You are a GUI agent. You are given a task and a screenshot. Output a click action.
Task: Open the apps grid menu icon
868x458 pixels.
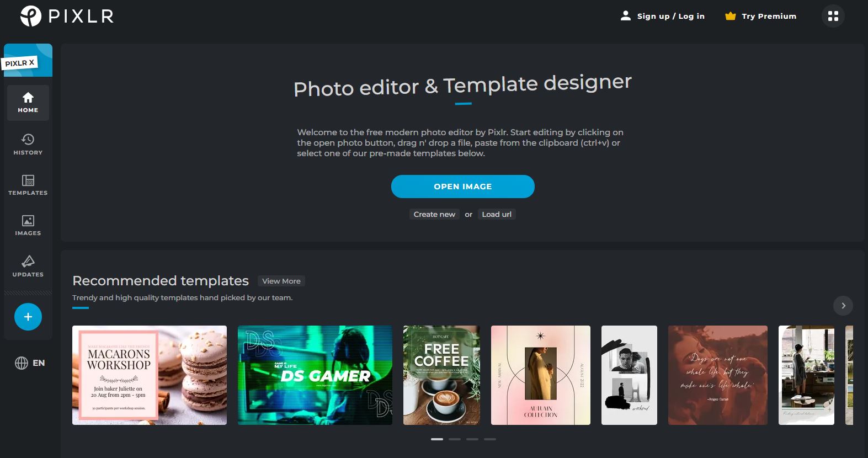(x=833, y=16)
